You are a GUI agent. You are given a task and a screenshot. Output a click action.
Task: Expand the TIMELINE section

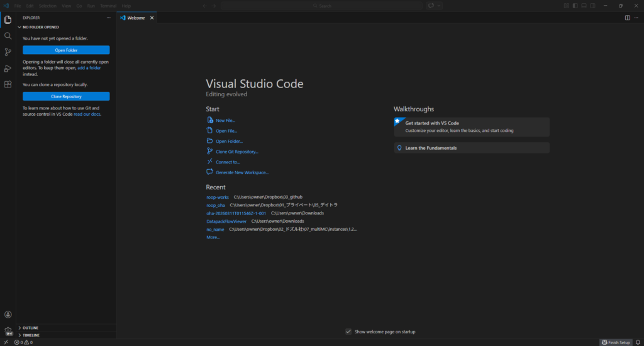tap(31, 335)
